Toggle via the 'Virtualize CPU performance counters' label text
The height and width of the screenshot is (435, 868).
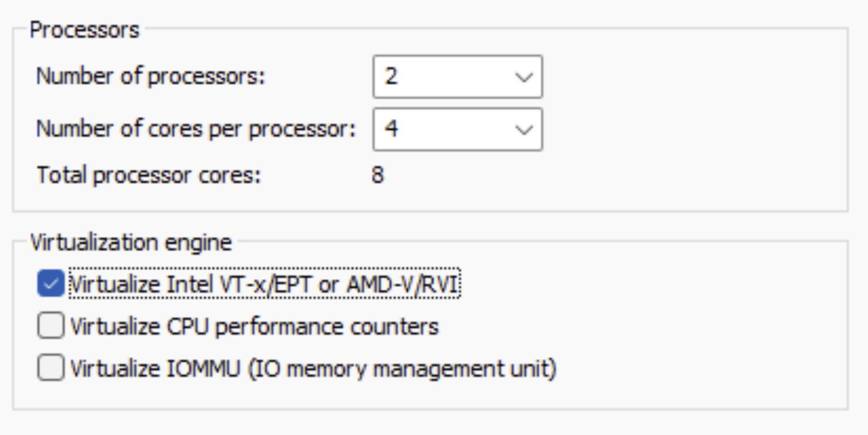tap(254, 326)
